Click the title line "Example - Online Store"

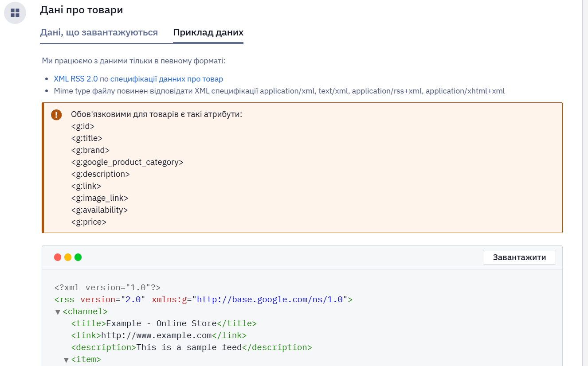tap(164, 323)
